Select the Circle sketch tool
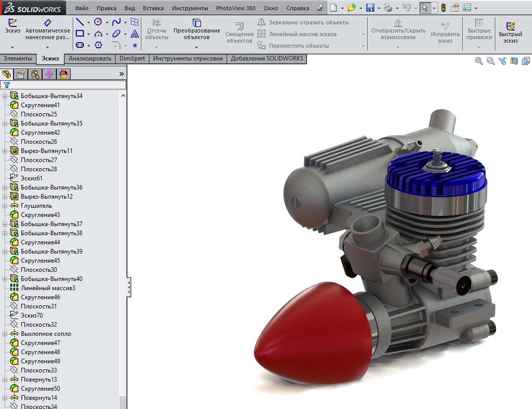The height and width of the screenshot is (409, 532). point(98,22)
